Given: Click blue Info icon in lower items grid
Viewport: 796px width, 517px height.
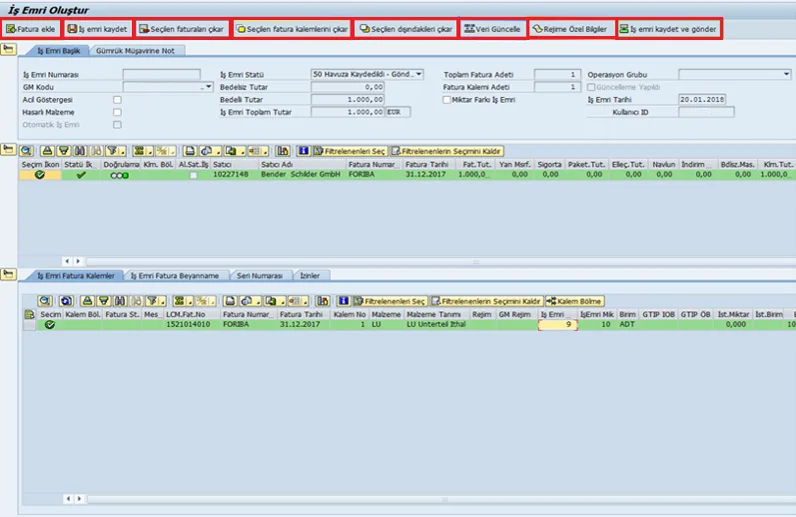Looking at the screenshot, I should click(344, 301).
